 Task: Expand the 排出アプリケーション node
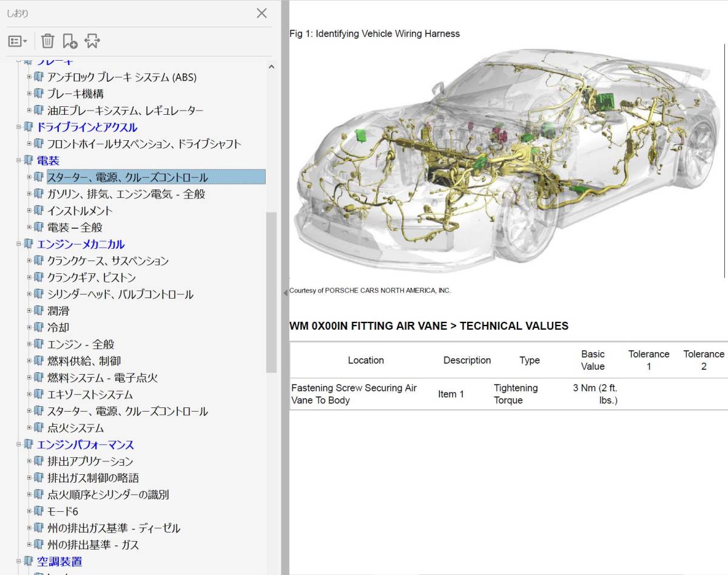tap(29, 461)
